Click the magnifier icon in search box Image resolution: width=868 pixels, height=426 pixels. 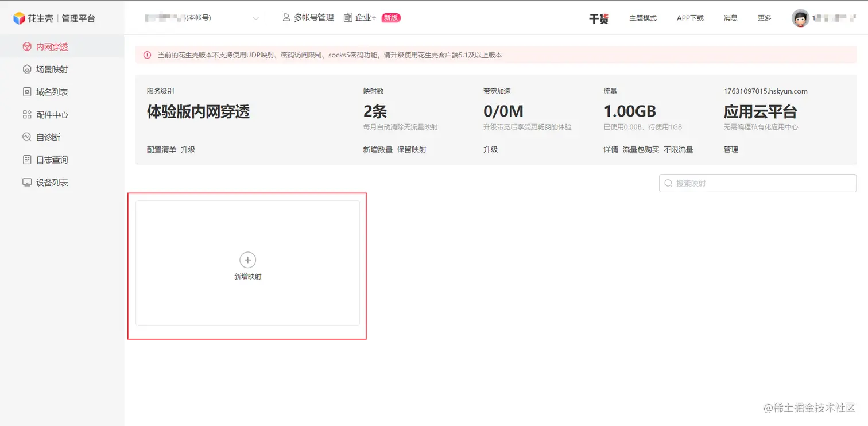pos(668,184)
